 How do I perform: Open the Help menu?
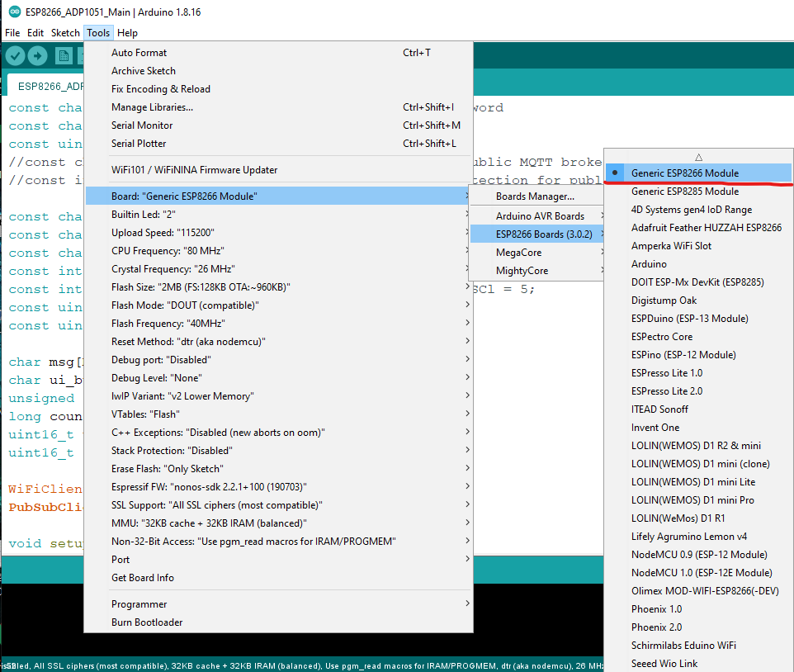coord(127,33)
